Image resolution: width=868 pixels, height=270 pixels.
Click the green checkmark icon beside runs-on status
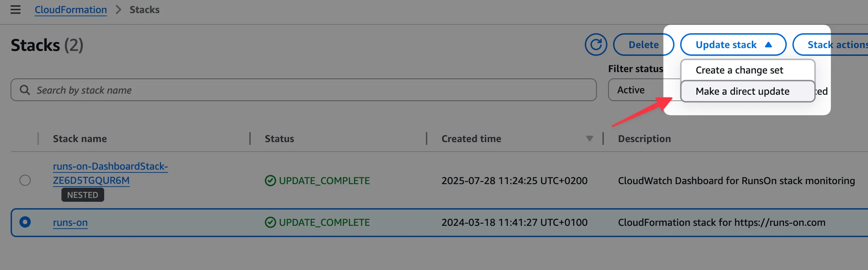pyautogui.click(x=270, y=222)
